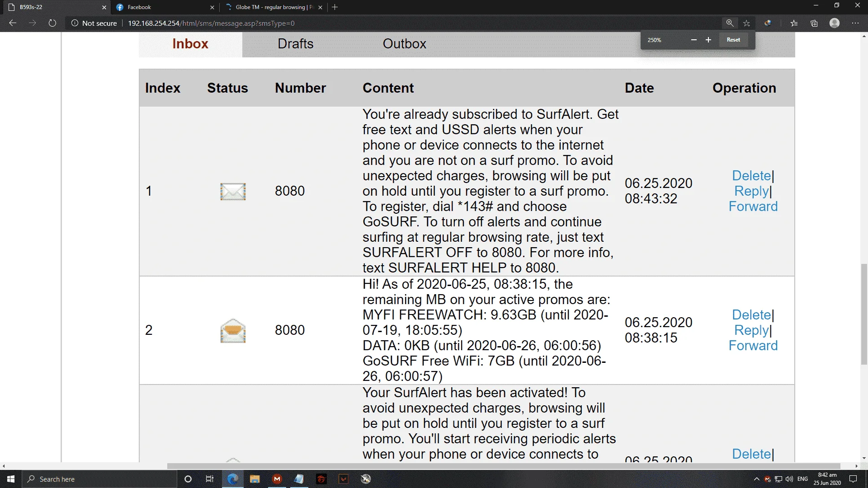This screenshot has width=868, height=488.
Task: Open Task View on the taskbar
Action: (210, 479)
